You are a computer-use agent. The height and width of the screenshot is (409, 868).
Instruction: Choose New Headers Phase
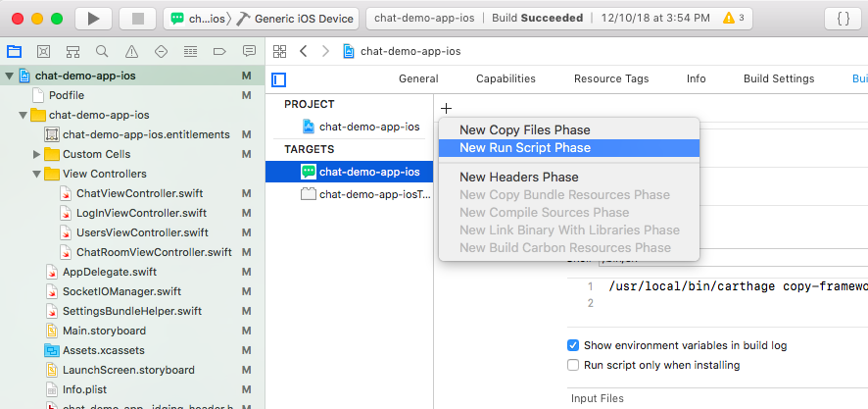569,178
